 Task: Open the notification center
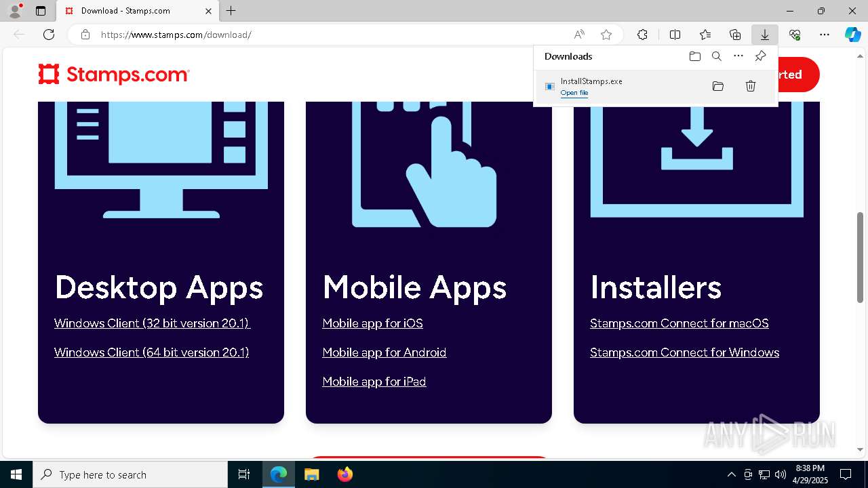click(x=846, y=474)
